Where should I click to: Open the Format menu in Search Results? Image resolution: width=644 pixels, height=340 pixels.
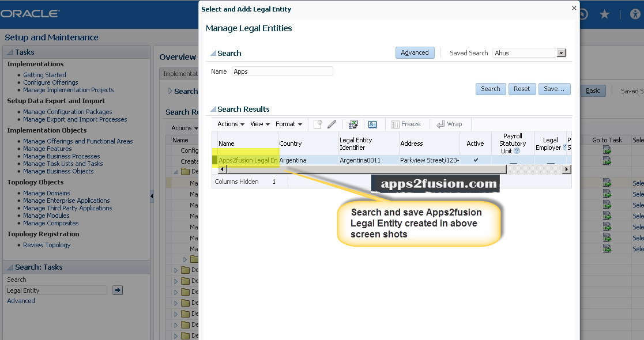click(289, 124)
